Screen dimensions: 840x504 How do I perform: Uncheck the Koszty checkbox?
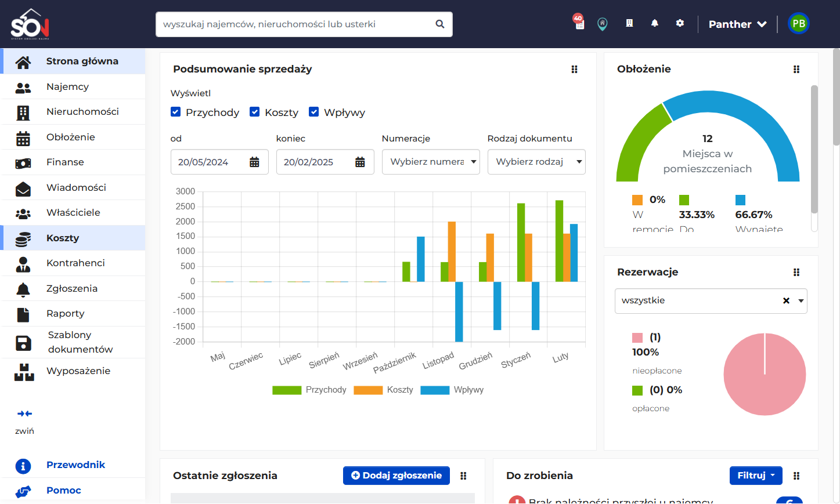(x=254, y=112)
